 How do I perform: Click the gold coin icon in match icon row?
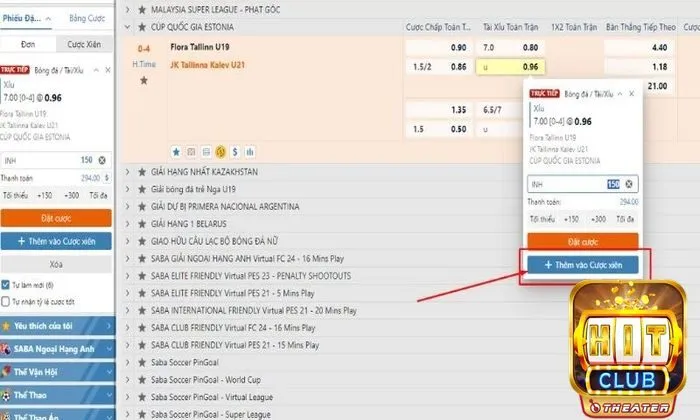[219, 152]
